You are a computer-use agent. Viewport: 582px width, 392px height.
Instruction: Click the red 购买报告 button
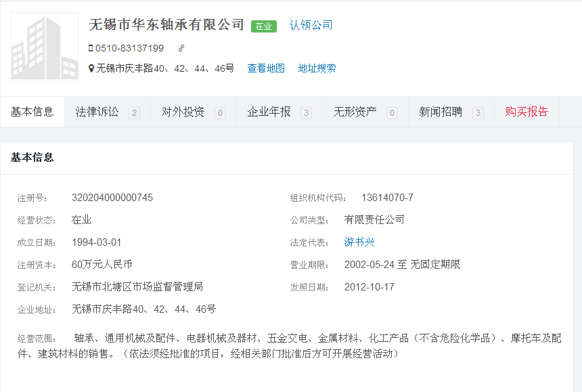point(527,112)
